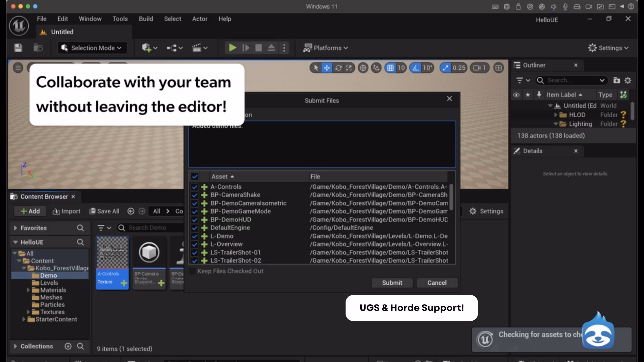
Task: Open the Window menu
Action: point(90,19)
